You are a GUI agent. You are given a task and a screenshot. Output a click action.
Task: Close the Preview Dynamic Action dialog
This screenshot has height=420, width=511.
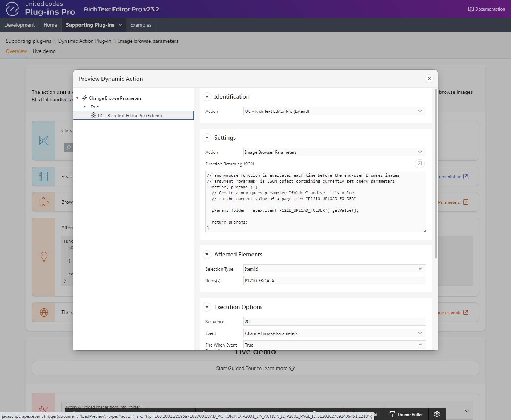429,79
